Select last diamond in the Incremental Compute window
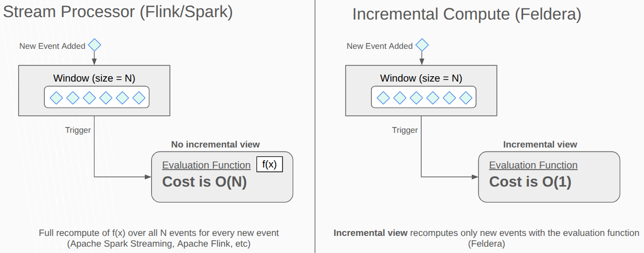 pyautogui.click(x=466, y=98)
